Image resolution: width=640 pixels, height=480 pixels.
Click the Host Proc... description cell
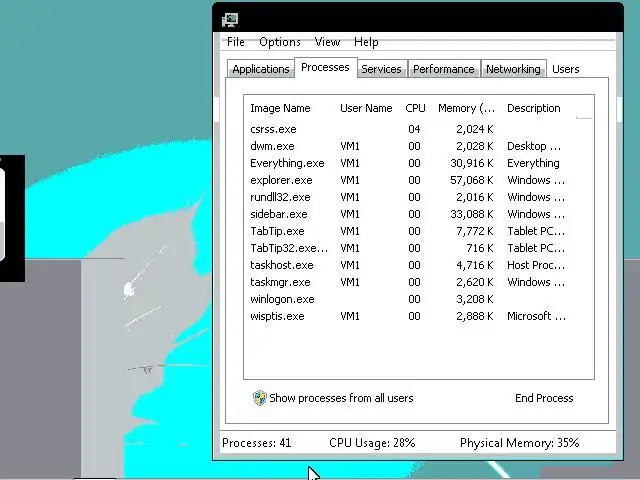pyautogui.click(x=536, y=265)
